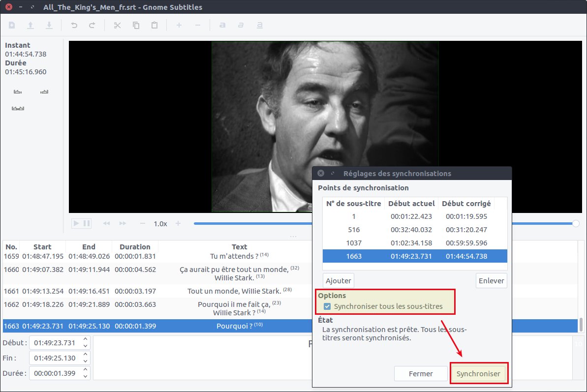Pause the video playback
587x392 pixels.
click(87, 223)
